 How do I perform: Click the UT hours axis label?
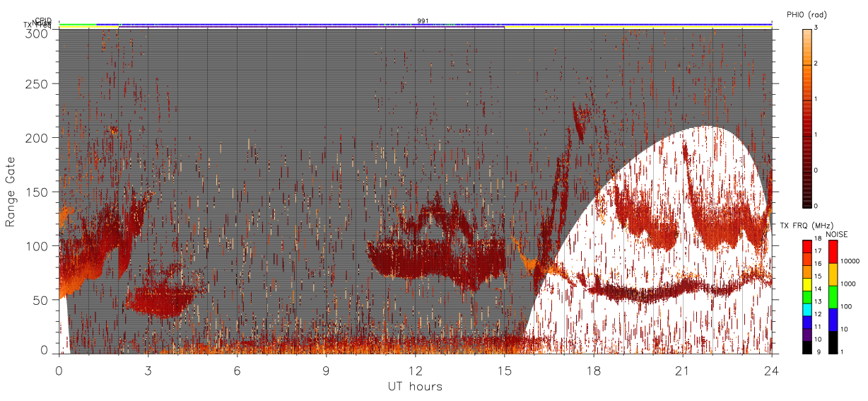tap(415, 386)
